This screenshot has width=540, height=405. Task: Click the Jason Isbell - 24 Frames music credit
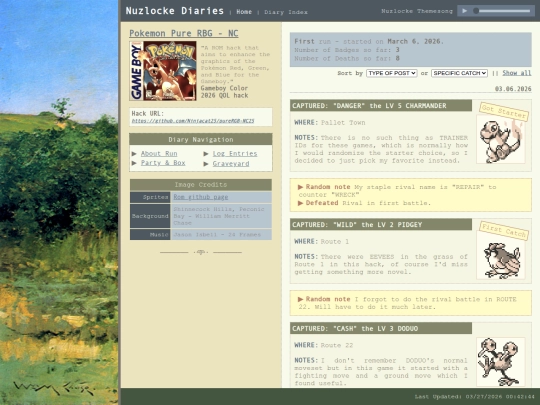[217, 235]
